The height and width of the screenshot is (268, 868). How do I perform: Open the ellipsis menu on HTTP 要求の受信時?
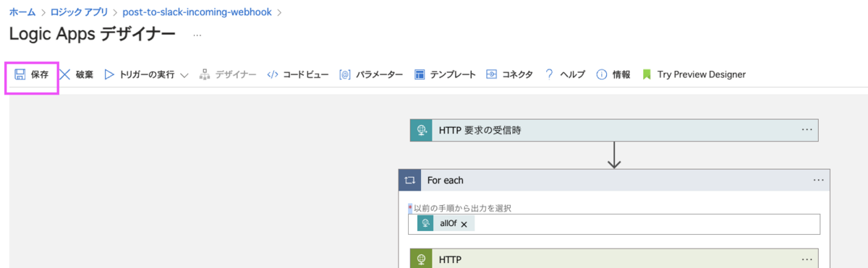click(x=807, y=130)
